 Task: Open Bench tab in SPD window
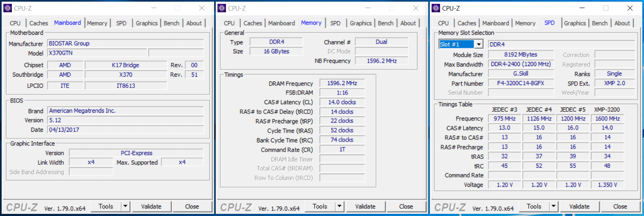tap(600, 23)
